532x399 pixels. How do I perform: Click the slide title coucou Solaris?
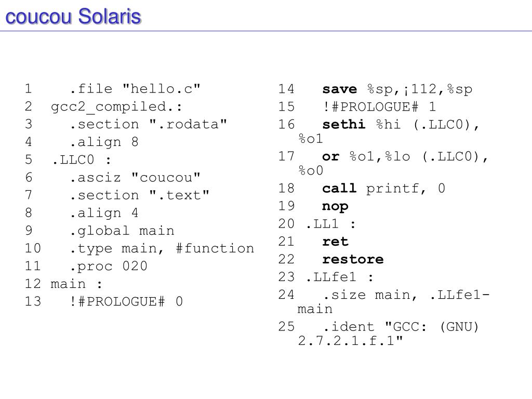(73, 16)
